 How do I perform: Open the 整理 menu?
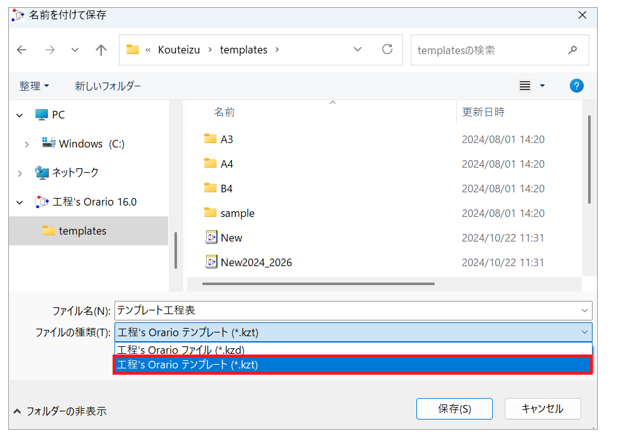[34, 86]
